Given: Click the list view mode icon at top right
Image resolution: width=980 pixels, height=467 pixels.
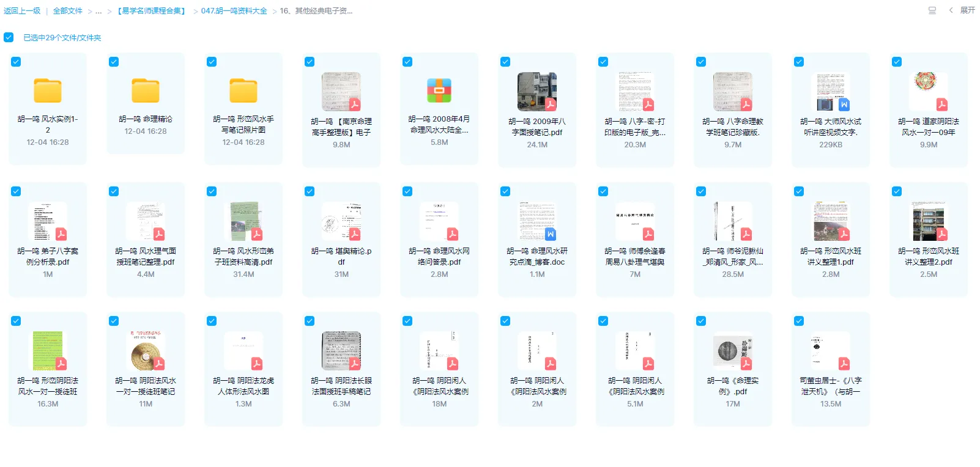Looking at the screenshot, I should pyautogui.click(x=932, y=10).
